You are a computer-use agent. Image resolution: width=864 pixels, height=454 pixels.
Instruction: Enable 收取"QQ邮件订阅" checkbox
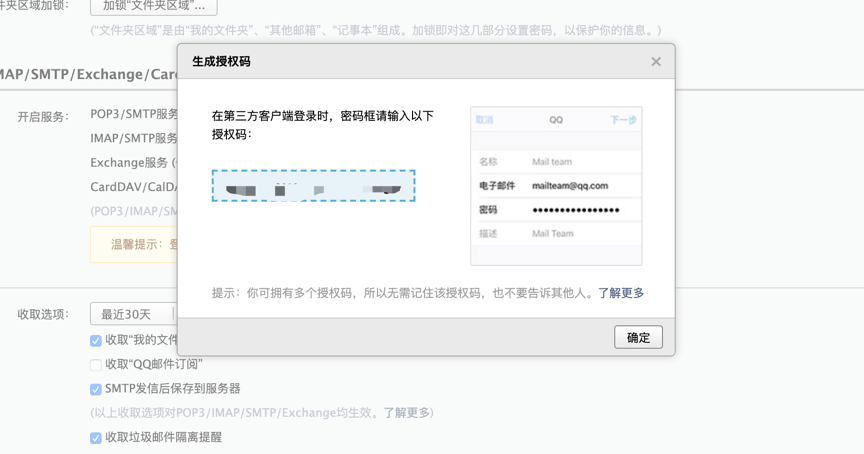[x=95, y=365]
